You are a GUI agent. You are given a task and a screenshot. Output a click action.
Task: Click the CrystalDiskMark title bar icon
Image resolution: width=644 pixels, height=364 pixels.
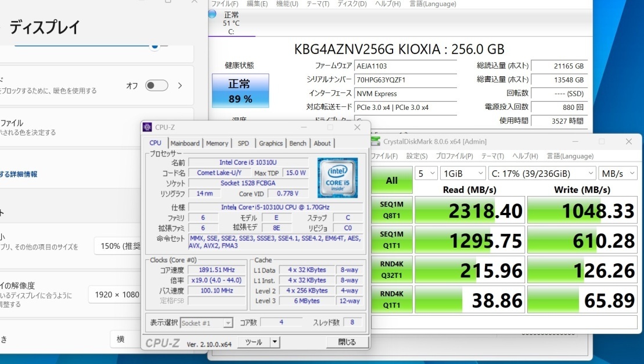click(375, 141)
